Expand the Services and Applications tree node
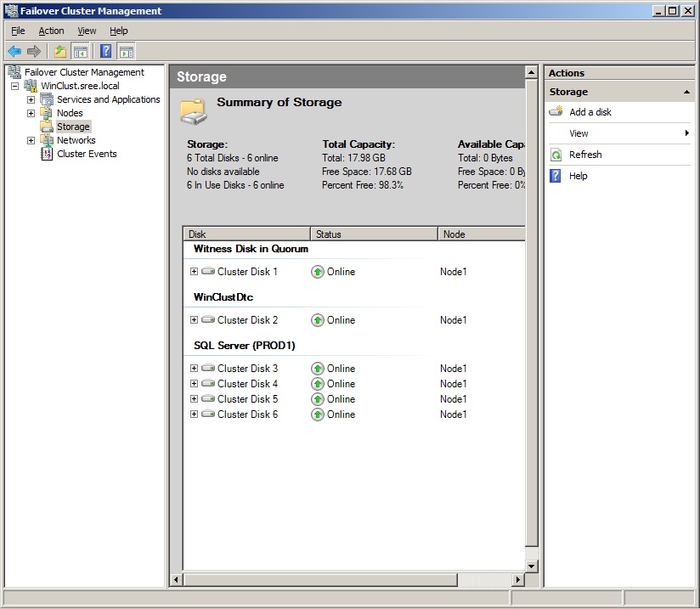This screenshot has width=700, height=609. pos(31,100)
